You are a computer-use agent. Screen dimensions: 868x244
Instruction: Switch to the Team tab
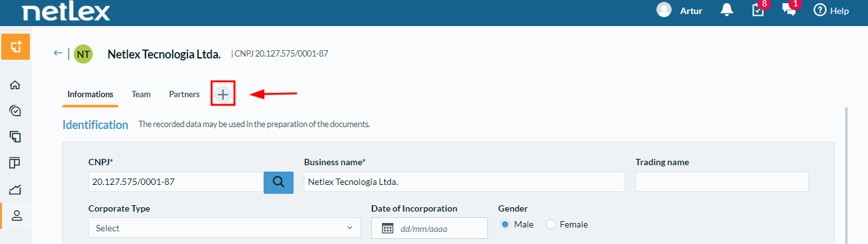click(x=141, y=94)
